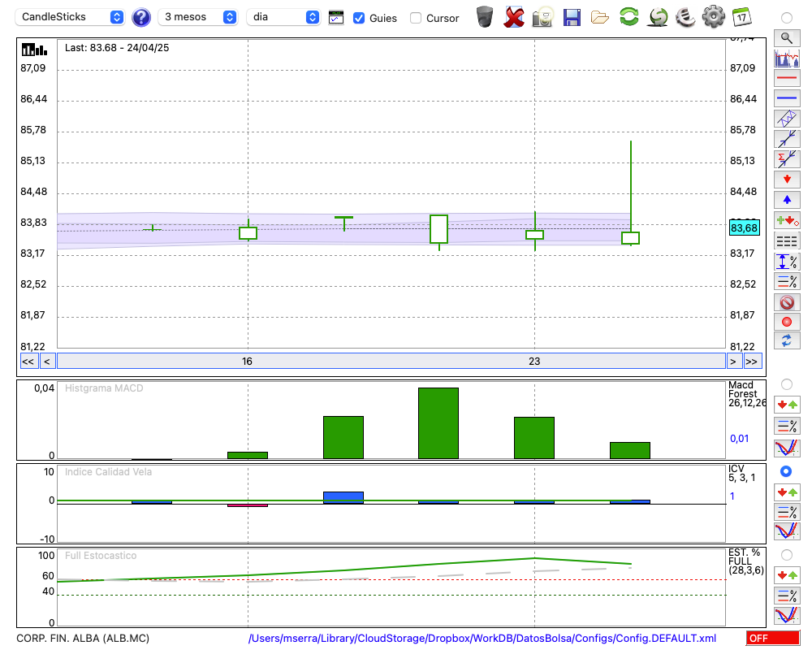Click the date axis scrollbar between the arrows
Image resolution: width=812 pixels, height=650 pixels.
pos(391,362)
